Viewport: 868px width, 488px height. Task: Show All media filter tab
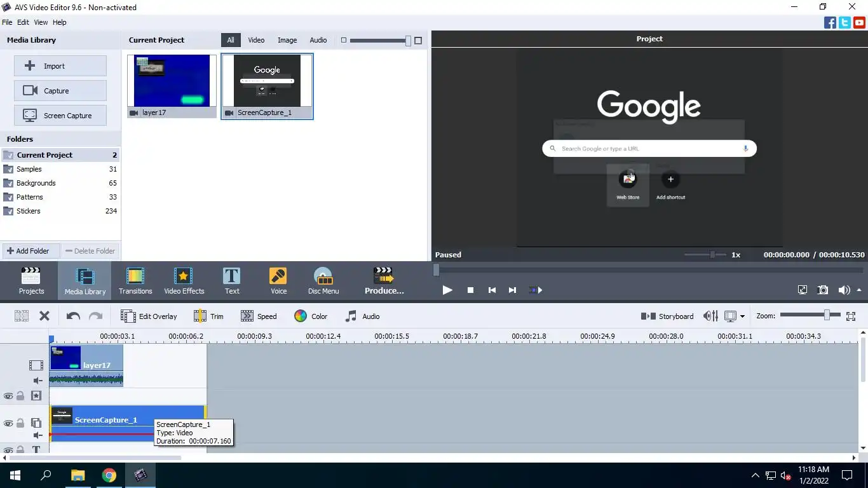tap(231, 40)
